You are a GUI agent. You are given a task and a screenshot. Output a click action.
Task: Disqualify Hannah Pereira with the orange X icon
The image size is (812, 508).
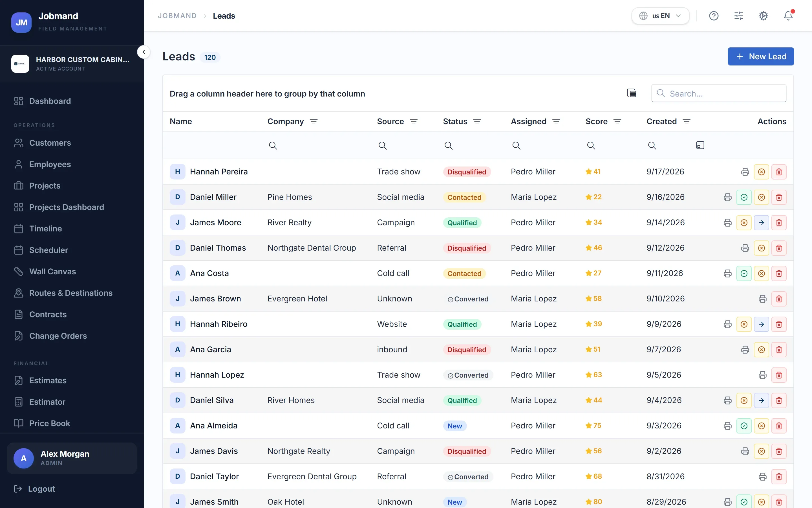[761, 172]
